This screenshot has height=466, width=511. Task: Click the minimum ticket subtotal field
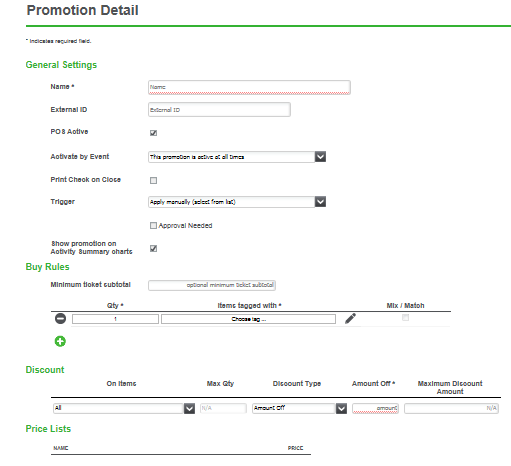point(212,285)
